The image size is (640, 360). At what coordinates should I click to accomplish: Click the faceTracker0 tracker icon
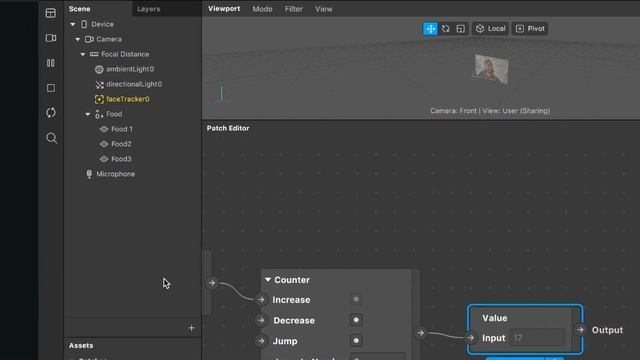point(99,99)
